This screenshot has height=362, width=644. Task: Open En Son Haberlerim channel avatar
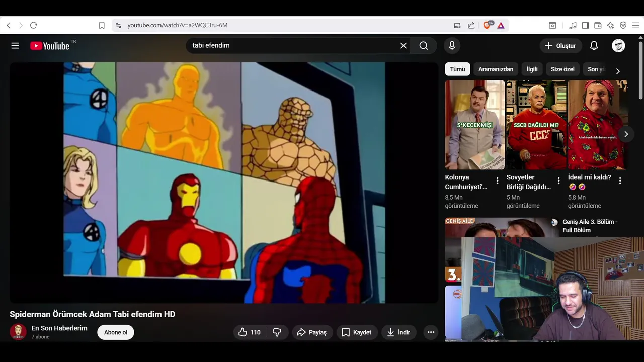point(18,332)
